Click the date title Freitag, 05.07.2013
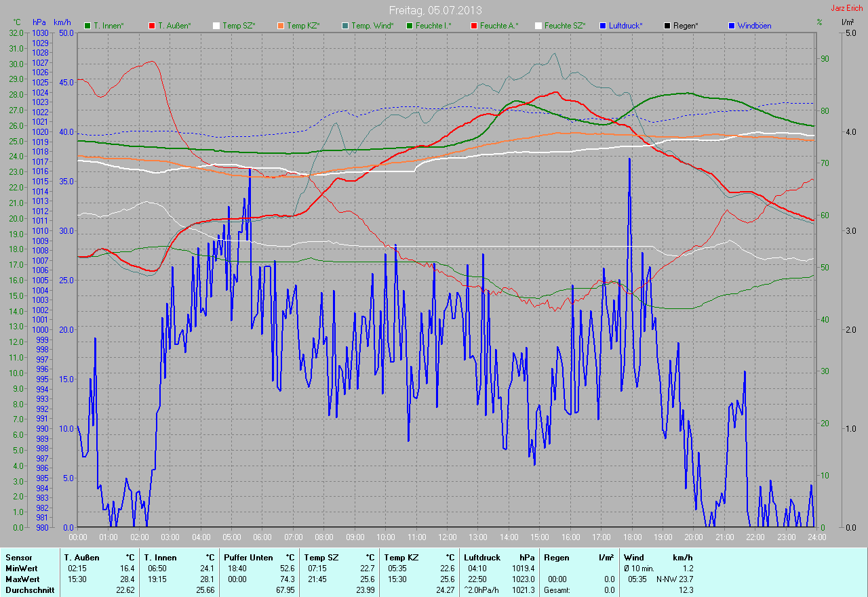The image size is (868, 597). tap(433, 10)
